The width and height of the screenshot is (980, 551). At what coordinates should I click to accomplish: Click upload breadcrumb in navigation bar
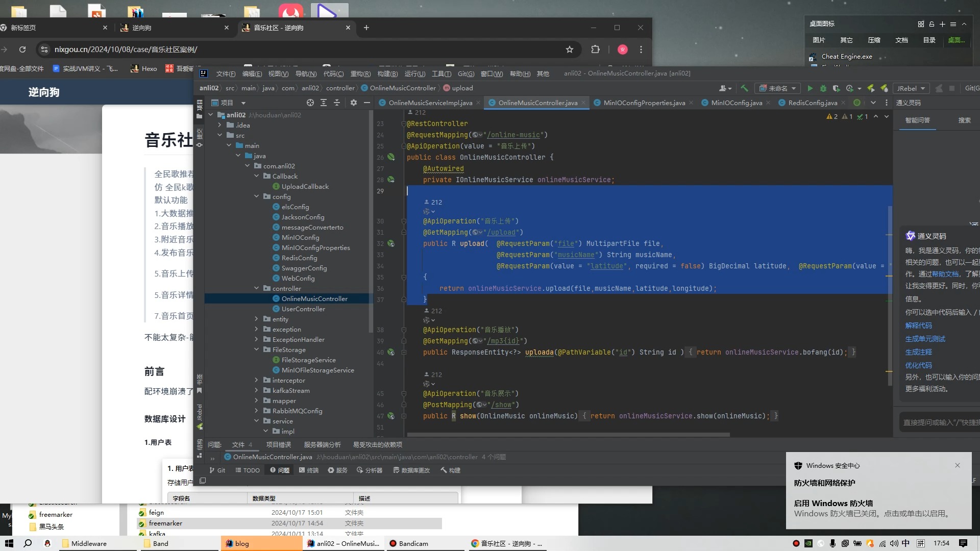point(458,88)
